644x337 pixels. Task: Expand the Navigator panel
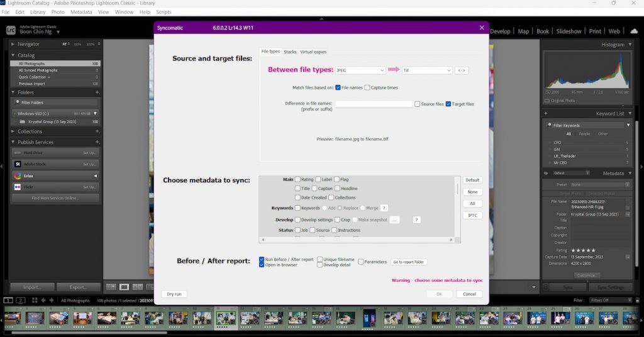point(13,44)
